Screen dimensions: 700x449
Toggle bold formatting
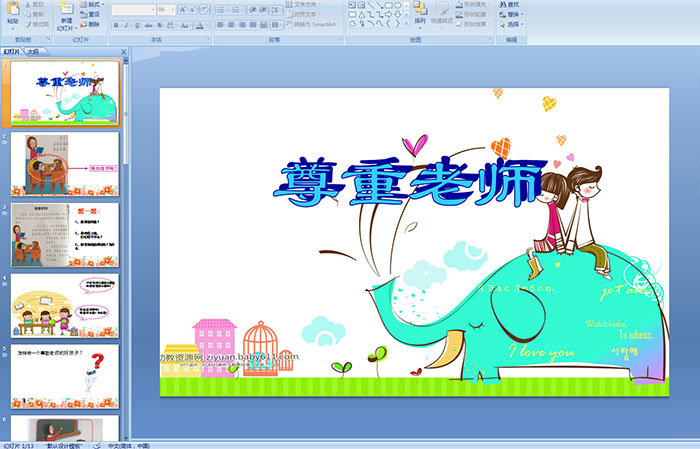(116, 24)
